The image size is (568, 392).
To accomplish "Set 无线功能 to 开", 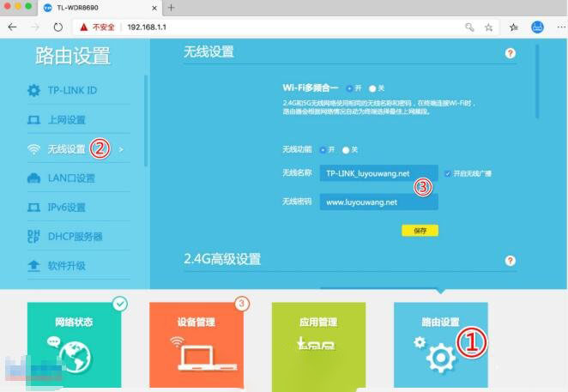I will (x=323, y=150).
